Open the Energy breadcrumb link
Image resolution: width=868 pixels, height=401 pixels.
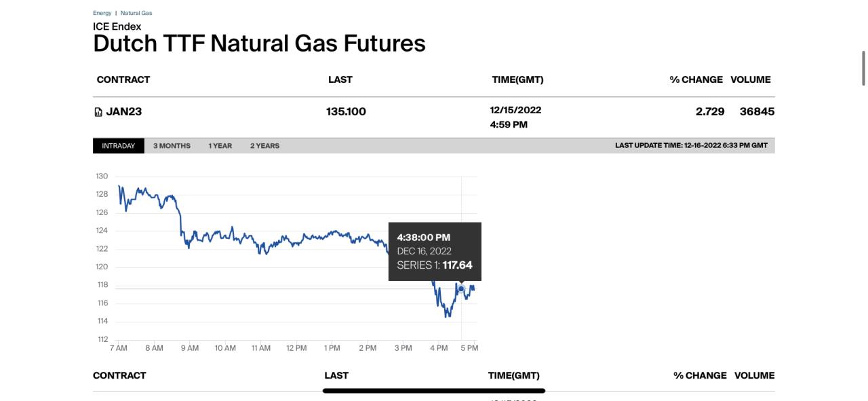click(x=102, y=13)
